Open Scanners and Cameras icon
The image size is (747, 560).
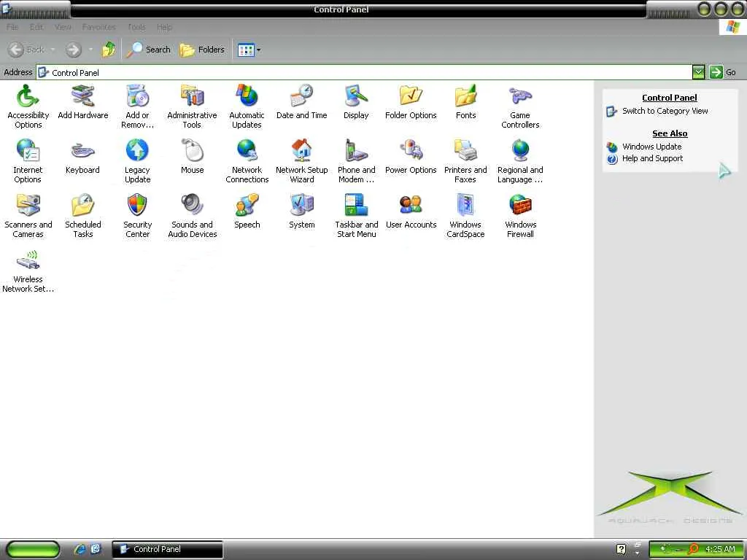click(28, 216)
